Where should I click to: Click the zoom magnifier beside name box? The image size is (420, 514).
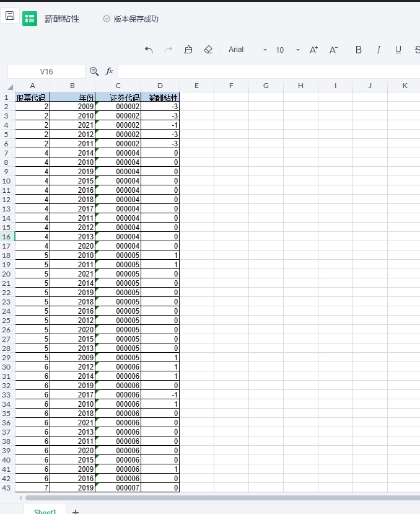(x=94, y=71)
